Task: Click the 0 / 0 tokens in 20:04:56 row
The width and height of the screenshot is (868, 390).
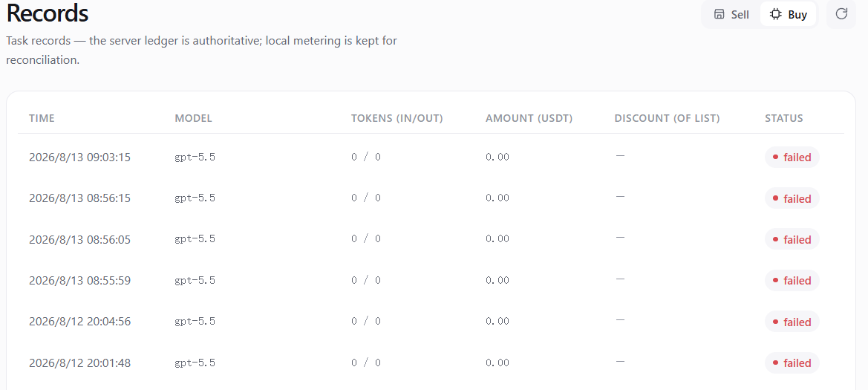Action: pyautogui.click(x=366, y=322)
